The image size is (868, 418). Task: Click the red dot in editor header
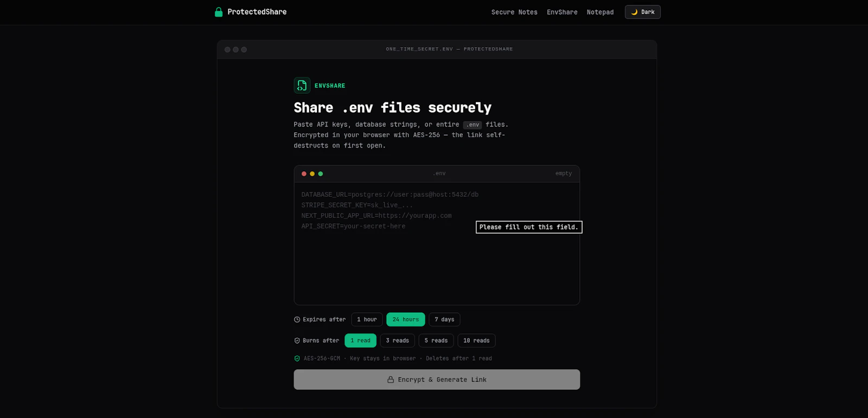tap(304, 173)
